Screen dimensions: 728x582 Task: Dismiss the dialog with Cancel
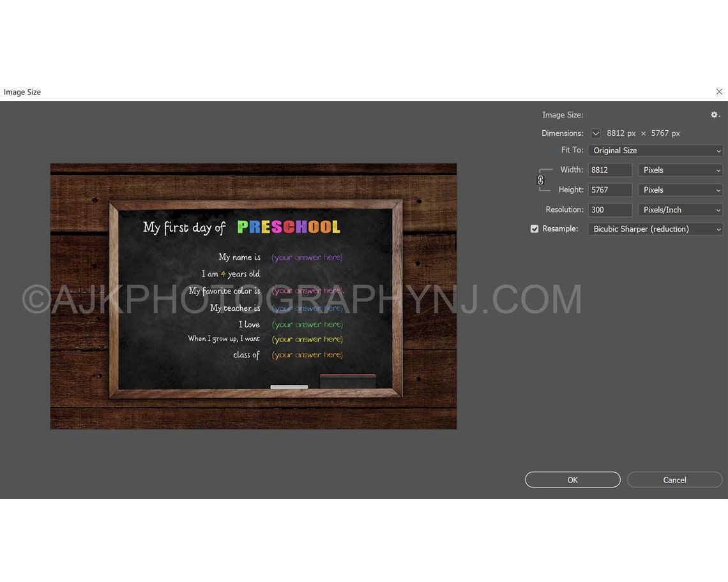[x=674, y=479]
